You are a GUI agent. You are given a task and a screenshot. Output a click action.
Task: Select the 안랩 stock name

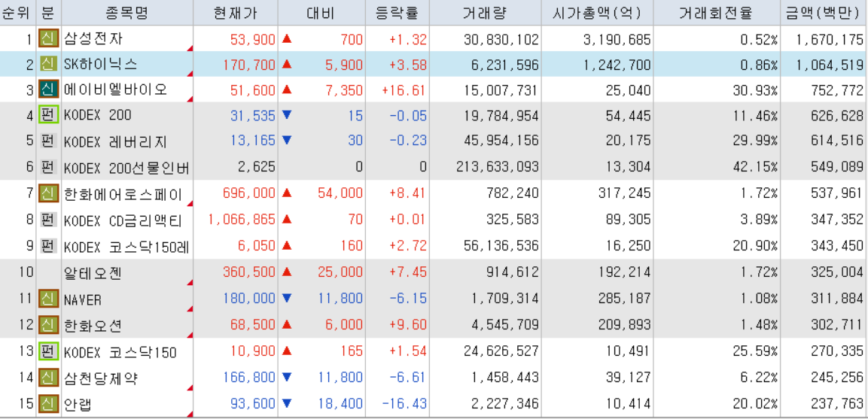point(78,404)
